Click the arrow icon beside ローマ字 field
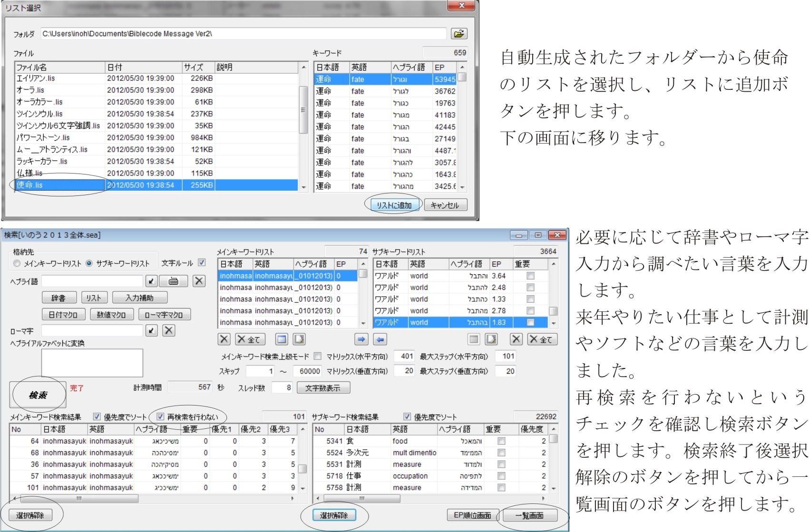The height and width of the screenshot is (532, 809). [x=151, y=330]
